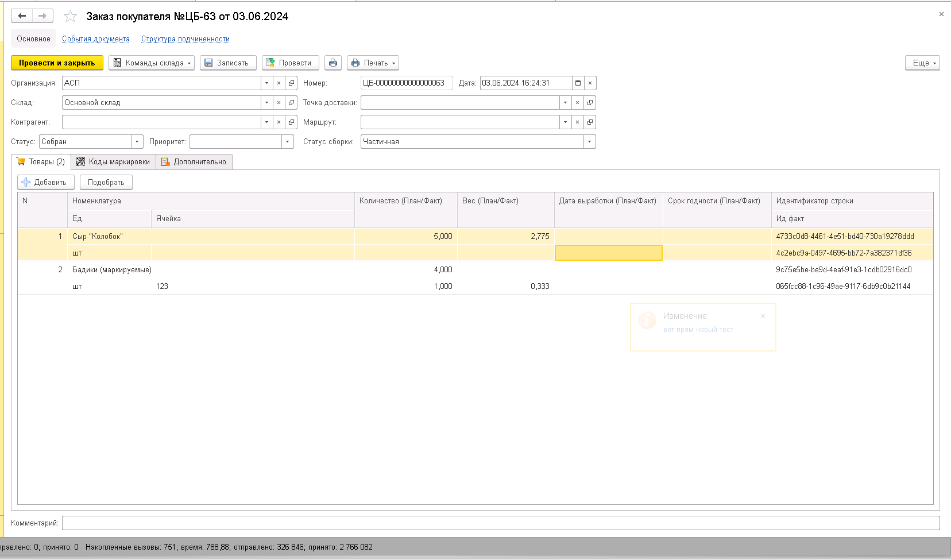
Task: Expand the Статус dropdown list
Action: pos(137,141)
